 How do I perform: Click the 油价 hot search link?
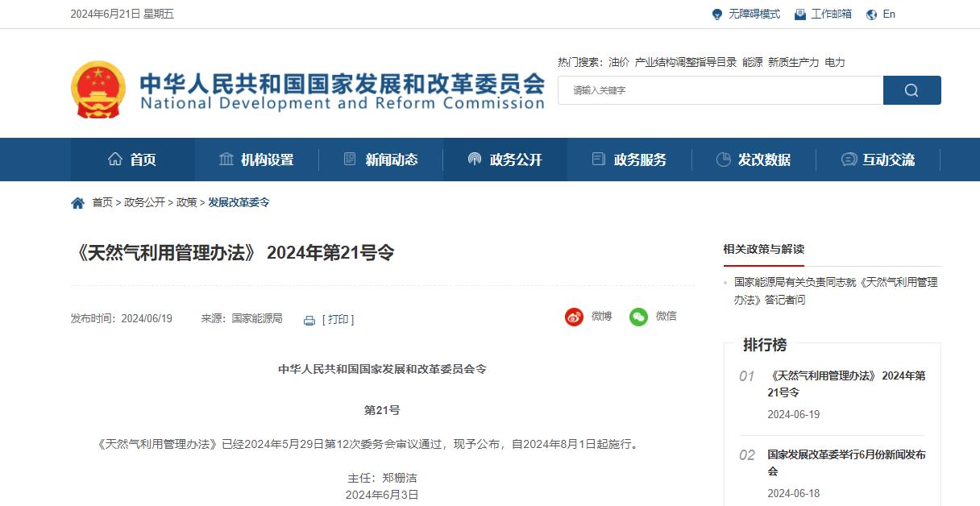coord(619,62)
